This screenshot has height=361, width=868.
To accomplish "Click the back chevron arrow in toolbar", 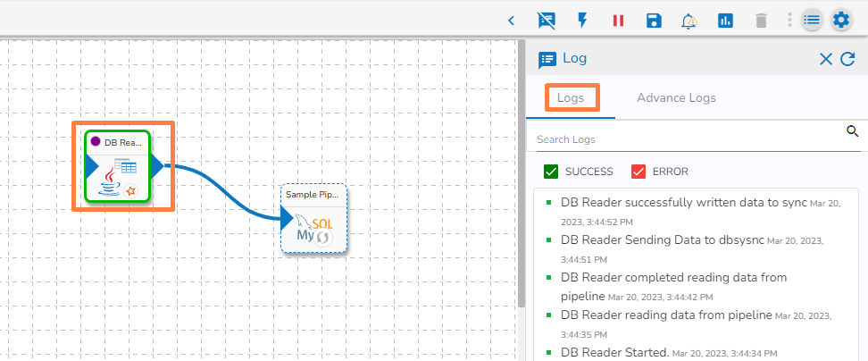I will pyautogui.click(x=511, y=21).
